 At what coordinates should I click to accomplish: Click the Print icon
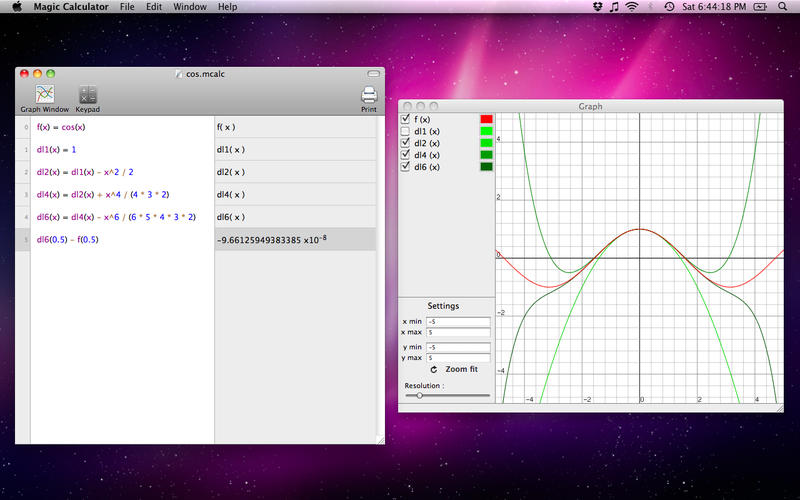(368, 96)
